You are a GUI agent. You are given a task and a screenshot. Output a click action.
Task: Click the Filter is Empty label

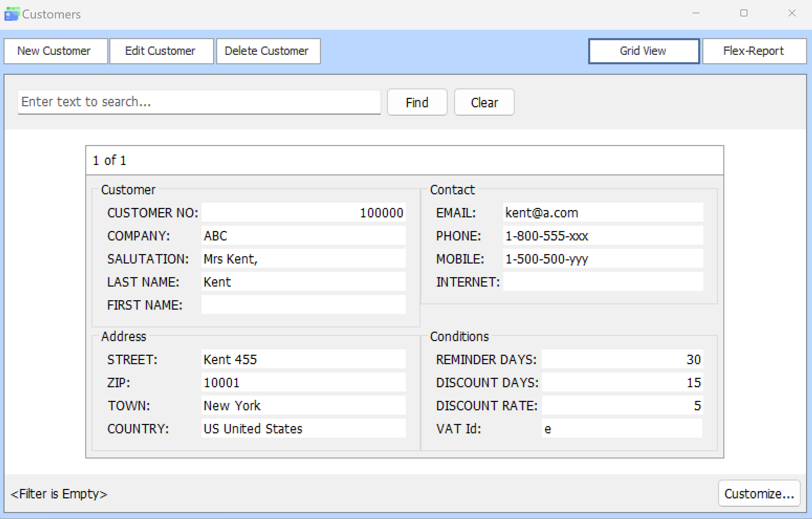pos(59,494)
